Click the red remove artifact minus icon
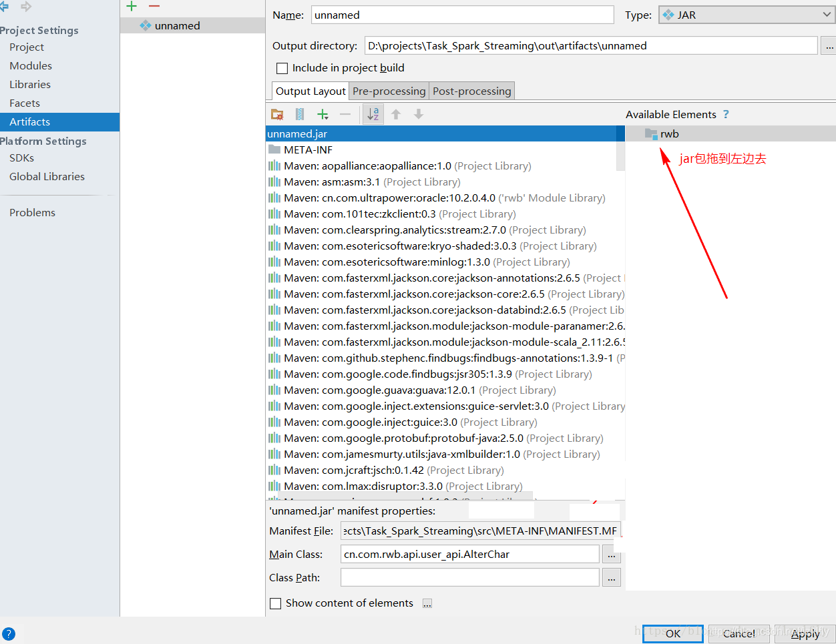Image resolution: width=836 pixels, height=644 pixels. [x=154, y=6]
